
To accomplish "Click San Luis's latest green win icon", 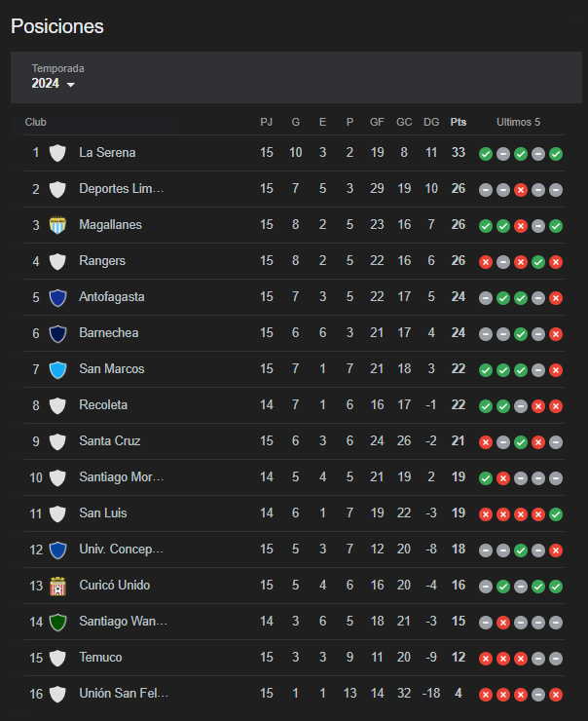I will (556, 514).
